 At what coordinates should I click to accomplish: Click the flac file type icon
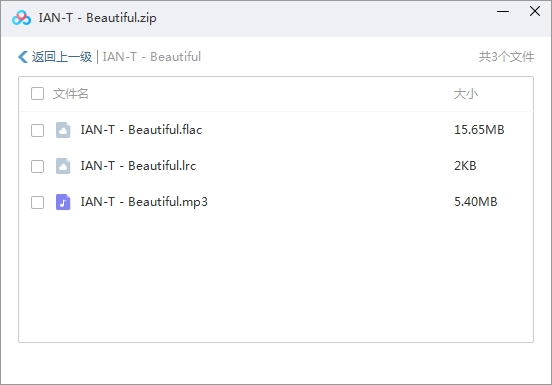tap(63, 130)
